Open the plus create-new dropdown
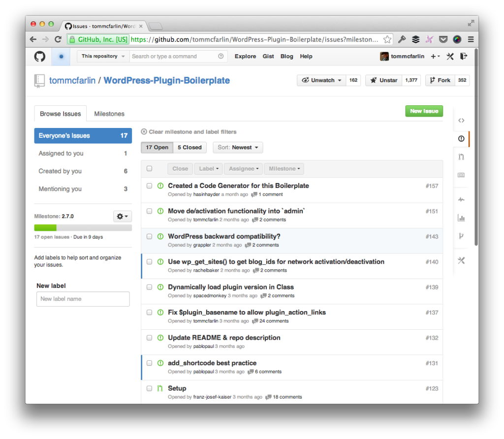This screenshot has width=504, height=439. click(x=435, y=56)
